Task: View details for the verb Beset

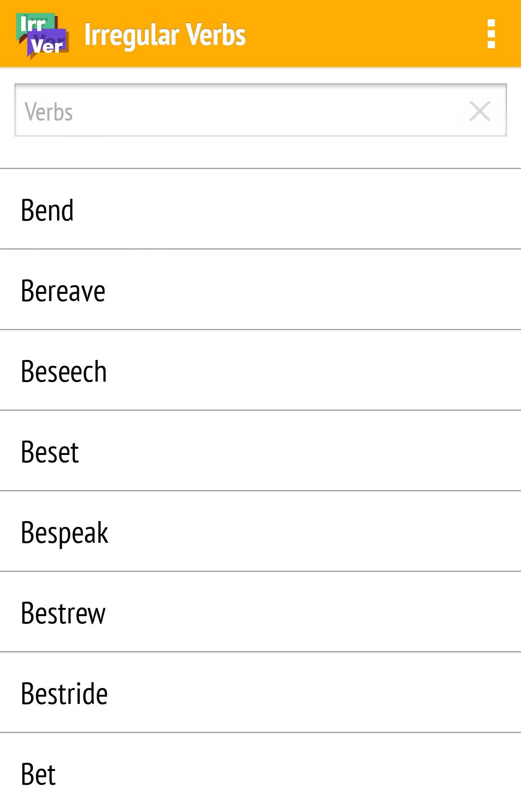Action: point(261,452)
